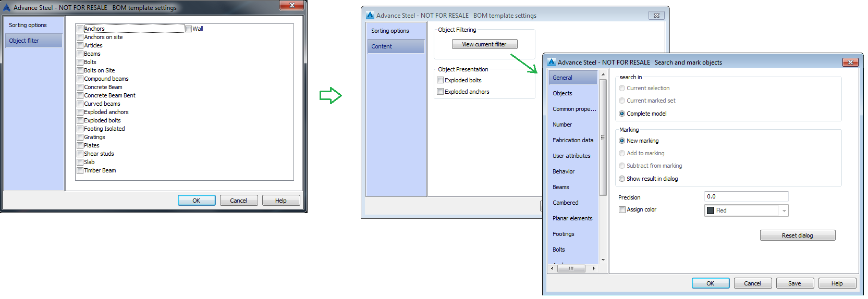Click the Precision input field
Viewport: 868px width, 299px height.
click(746, 196)
